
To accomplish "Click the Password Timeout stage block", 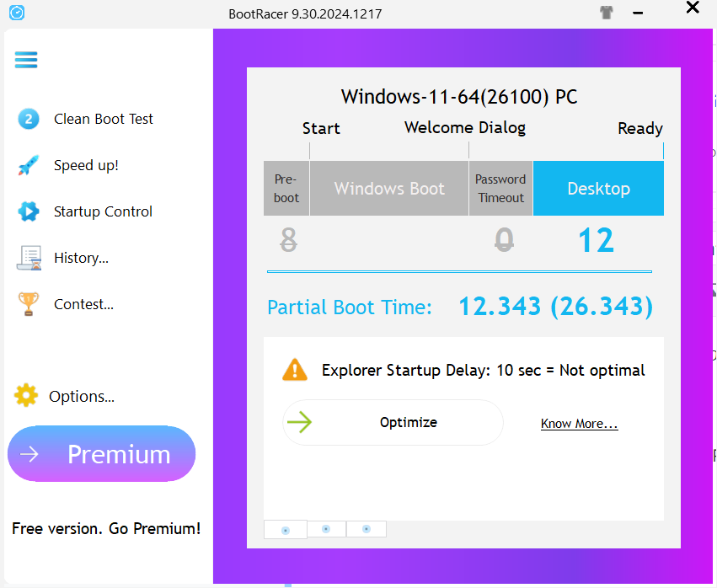I will coord(500,188).
